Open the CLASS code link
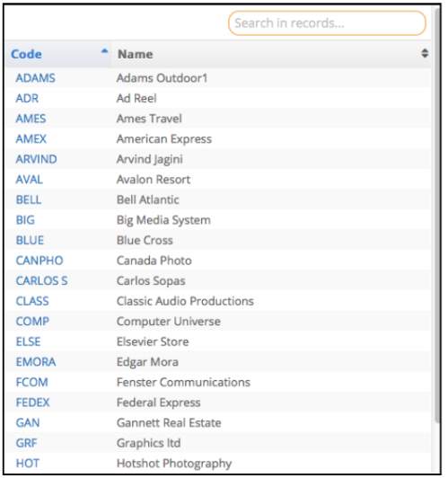Image resolution: width=448 pixels, height=478 pixels. pos(32,301)
